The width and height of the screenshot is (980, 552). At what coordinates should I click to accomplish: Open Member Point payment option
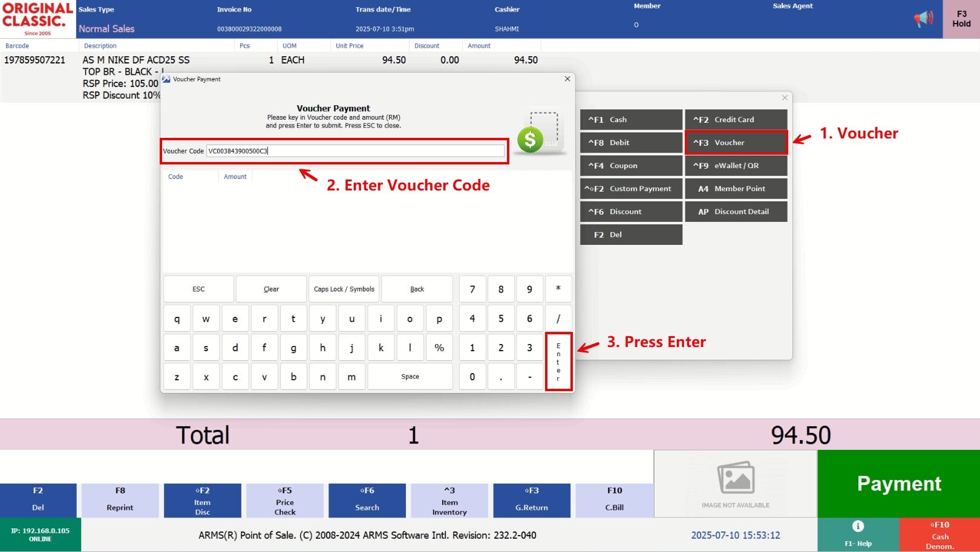click(x=736, y=189)
